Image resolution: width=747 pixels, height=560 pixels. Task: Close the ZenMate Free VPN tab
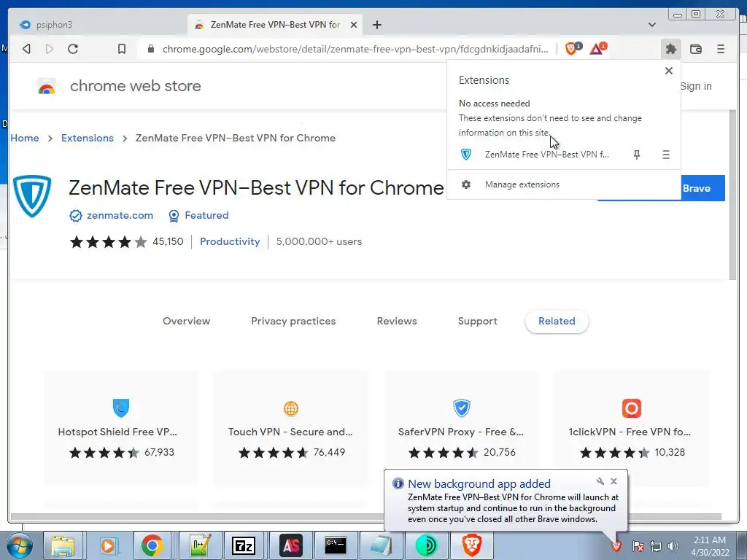pos(354,25)
